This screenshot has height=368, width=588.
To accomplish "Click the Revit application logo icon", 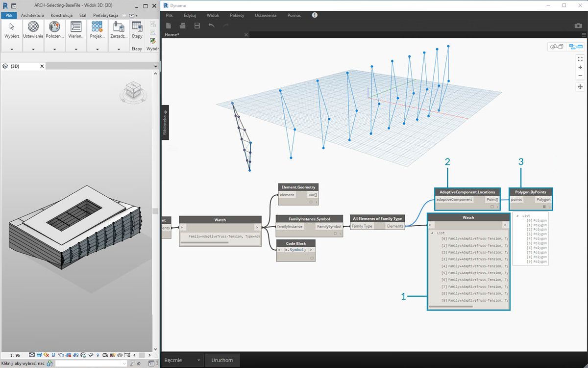I will click(x=5, y=6).
